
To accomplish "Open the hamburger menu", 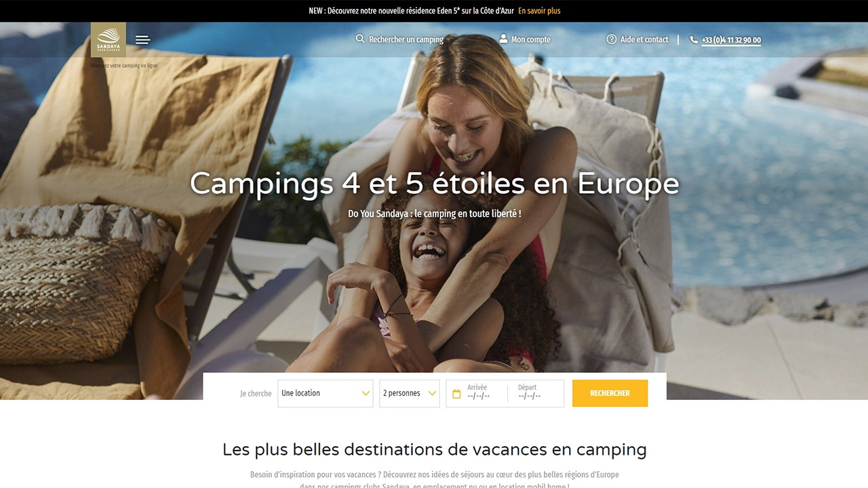I will (142, 40).
